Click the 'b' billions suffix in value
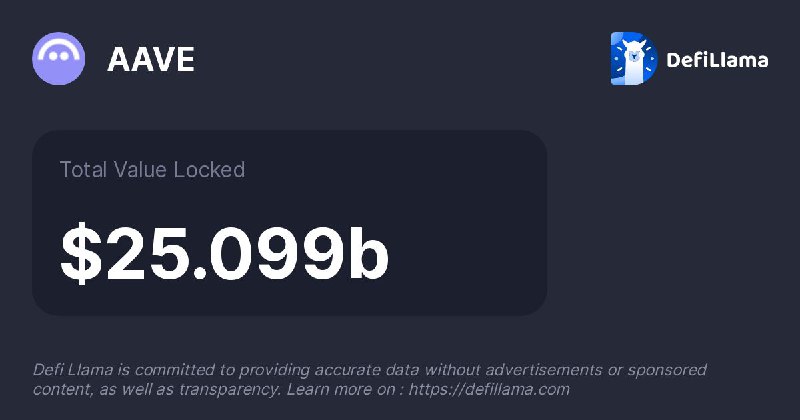800x420 pixels. (369, 252)
